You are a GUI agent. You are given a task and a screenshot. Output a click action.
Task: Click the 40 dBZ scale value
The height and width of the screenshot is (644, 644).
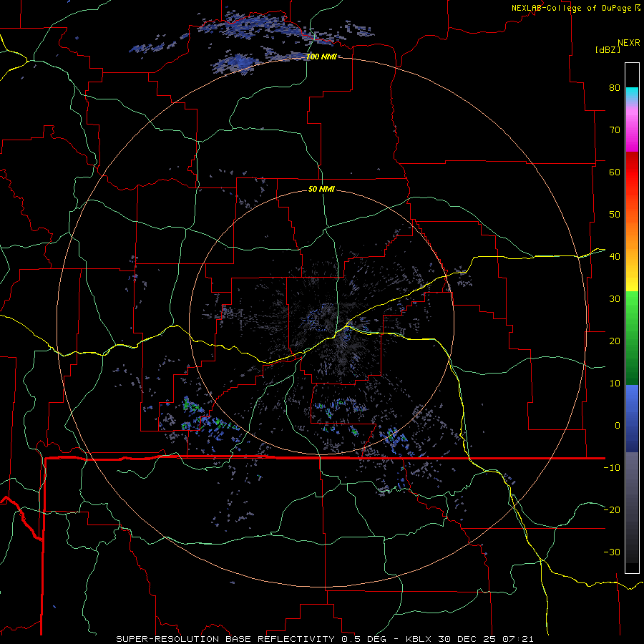click(615, 256)
